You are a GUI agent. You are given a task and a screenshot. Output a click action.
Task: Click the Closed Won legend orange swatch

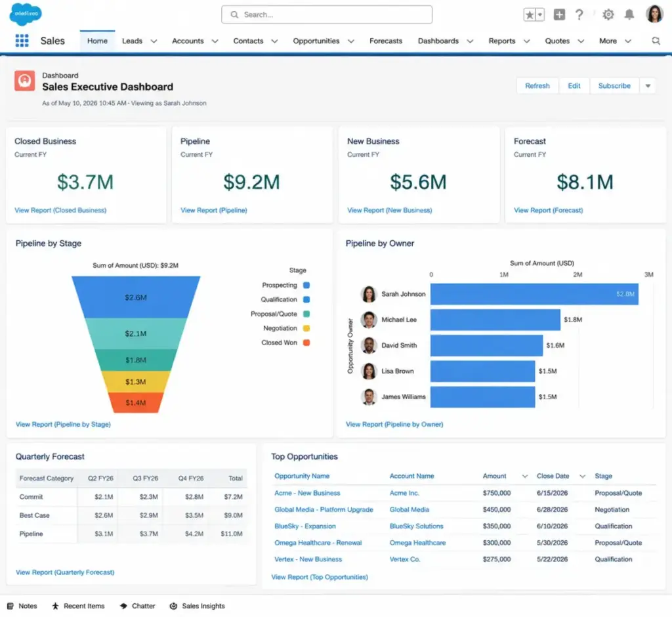306,343
